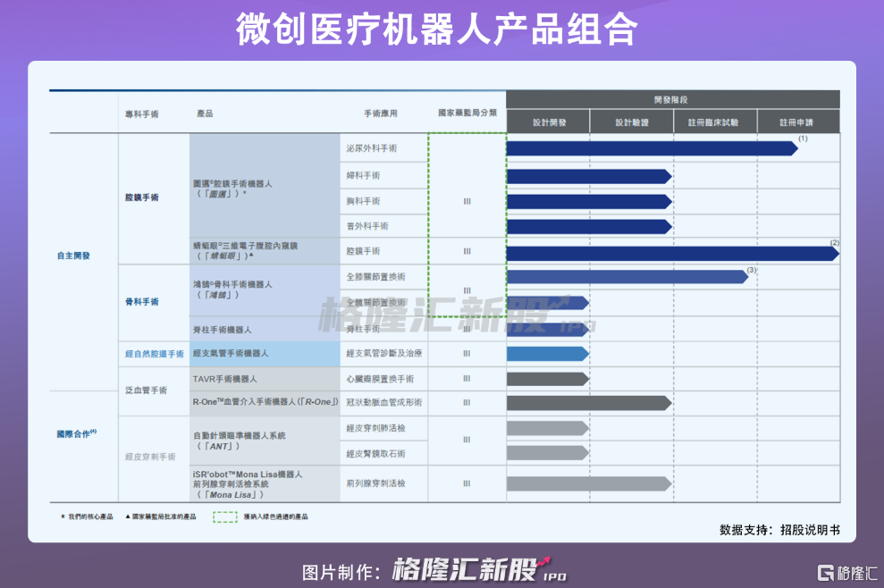Image resolution: width=884 pixels, height=588 pixels.
Task: Select the 設計開發 stage column header
Action: [x=549, y=122]
